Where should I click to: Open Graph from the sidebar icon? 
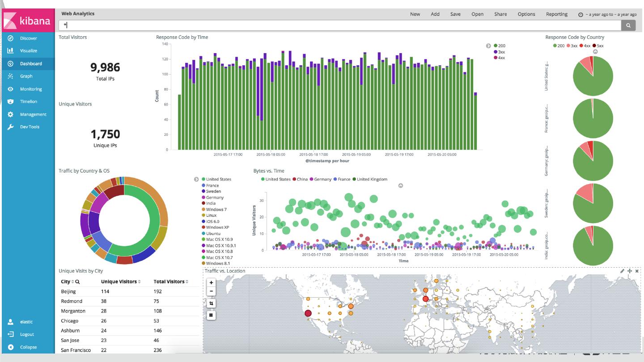click(11, 76)
